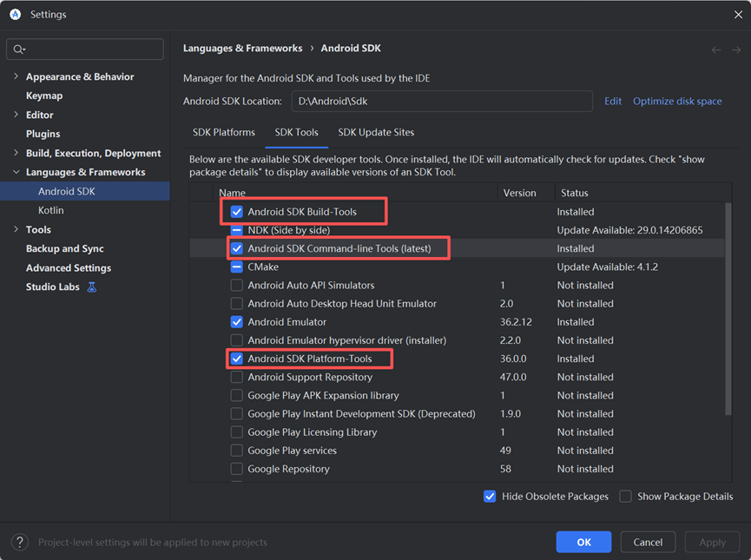Check Google Play APK Expansion library
751x560 pixels.
tap(237, 395)
